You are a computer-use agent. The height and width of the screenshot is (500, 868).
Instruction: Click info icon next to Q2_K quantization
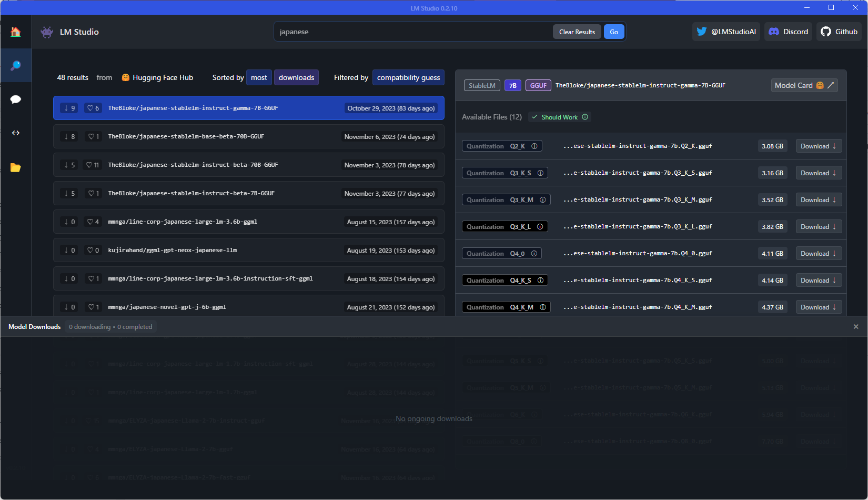click(534, 146)
